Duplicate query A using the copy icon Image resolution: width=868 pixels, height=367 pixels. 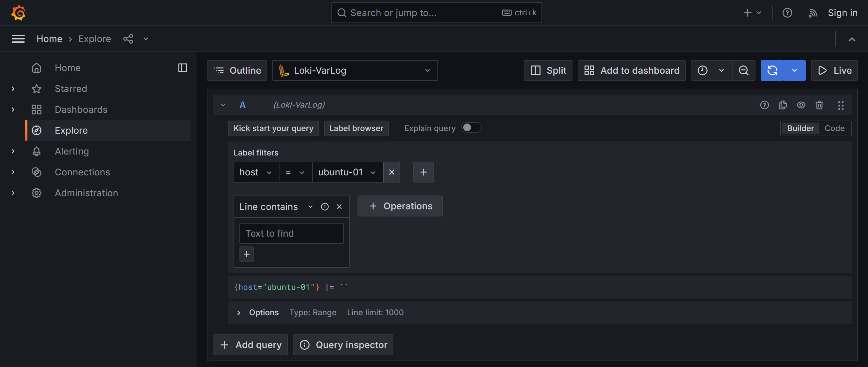point(783,105)
